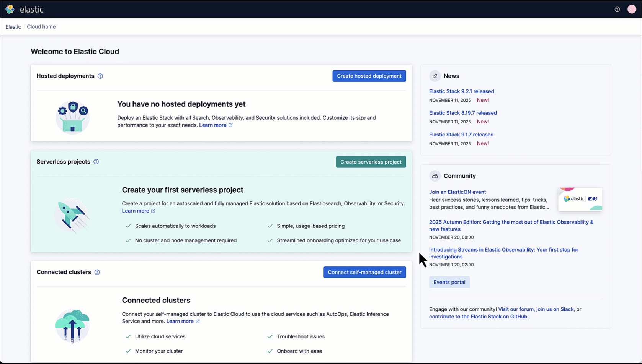
Task: Open the Serverless projects info tooltip icon
Action: pyautogui.click(x=96, y=162)
